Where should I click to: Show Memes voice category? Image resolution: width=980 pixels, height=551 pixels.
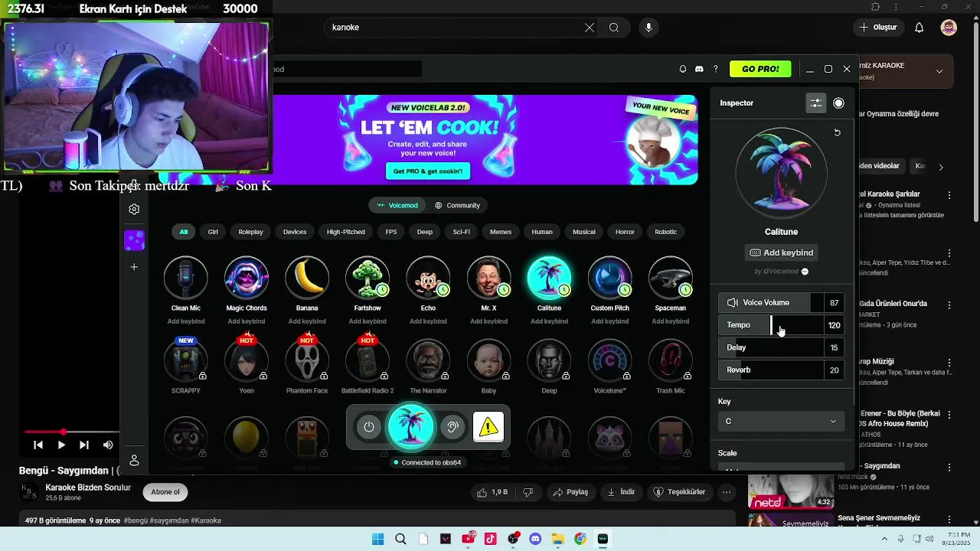pos(501,232)
